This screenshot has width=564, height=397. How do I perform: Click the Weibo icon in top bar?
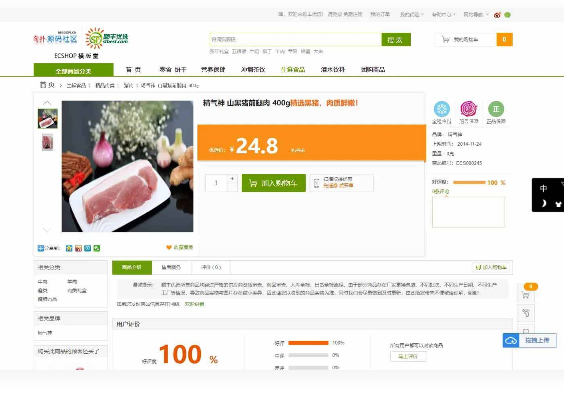[497, 15]
